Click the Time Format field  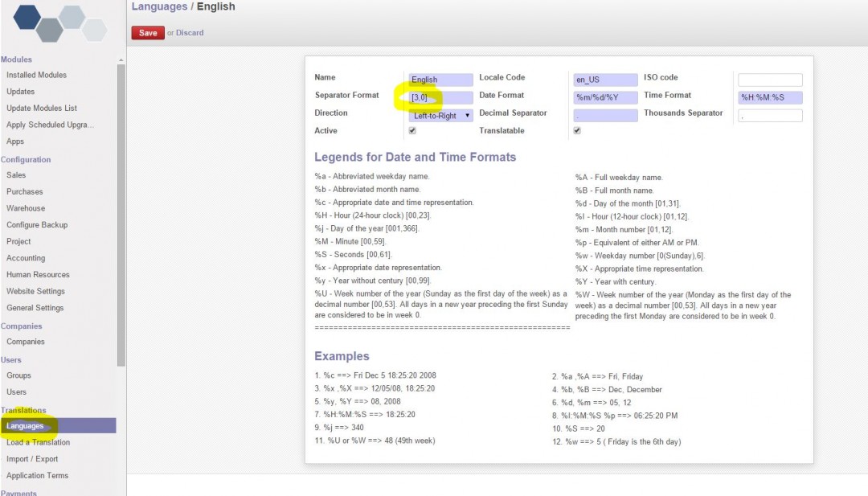(769, 96)
